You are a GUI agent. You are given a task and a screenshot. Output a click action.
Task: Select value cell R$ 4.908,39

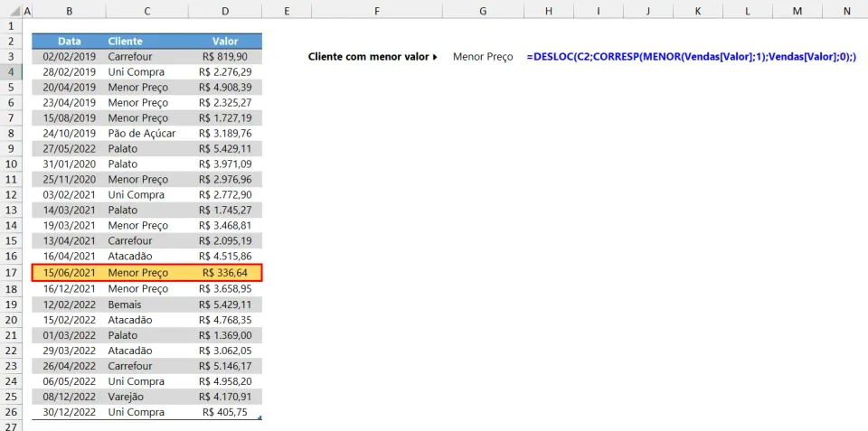225,88
